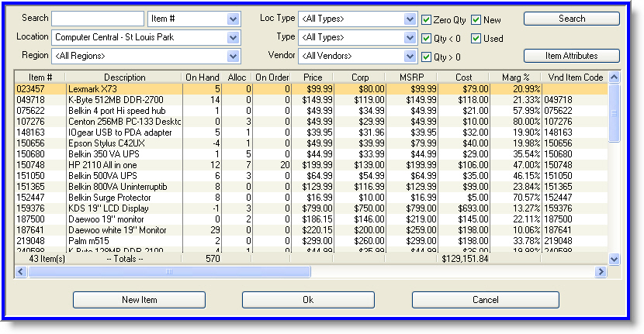Select Belkin 4 port Hi speed hub

tap(311, 111)
